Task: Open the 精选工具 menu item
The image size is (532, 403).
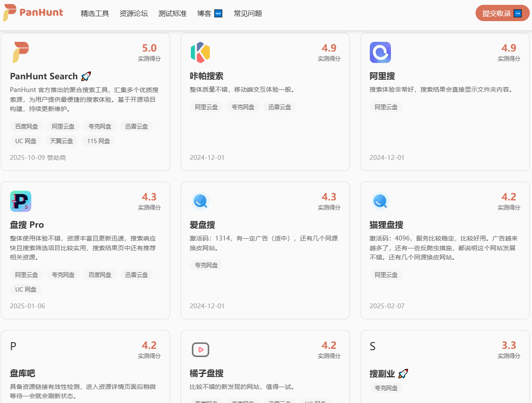Action: 95,14
